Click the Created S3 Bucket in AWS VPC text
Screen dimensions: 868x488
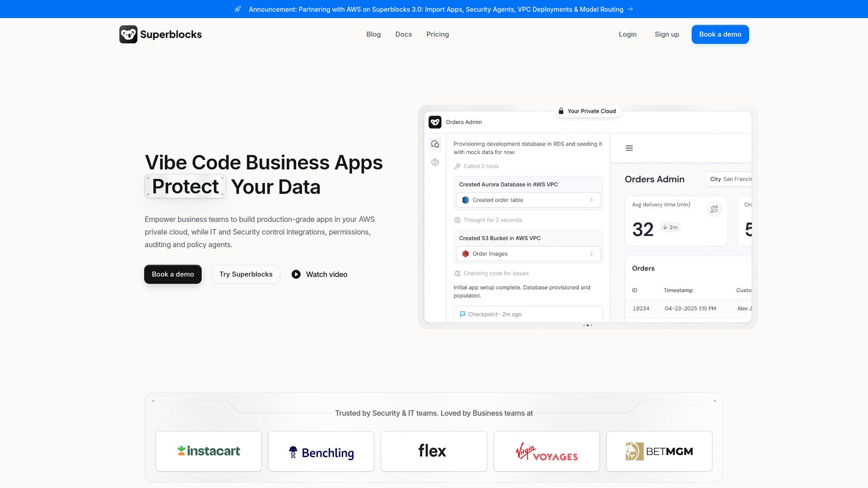tap(500, 238)
